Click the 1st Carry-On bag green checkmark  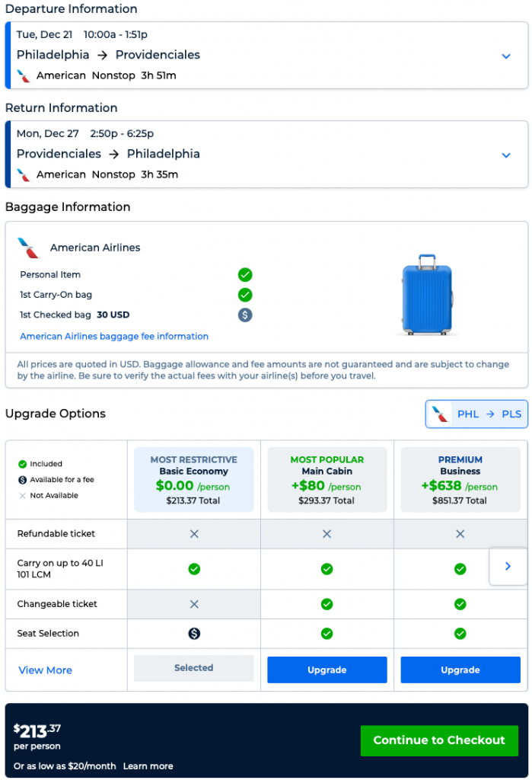[x=245, y=295]
